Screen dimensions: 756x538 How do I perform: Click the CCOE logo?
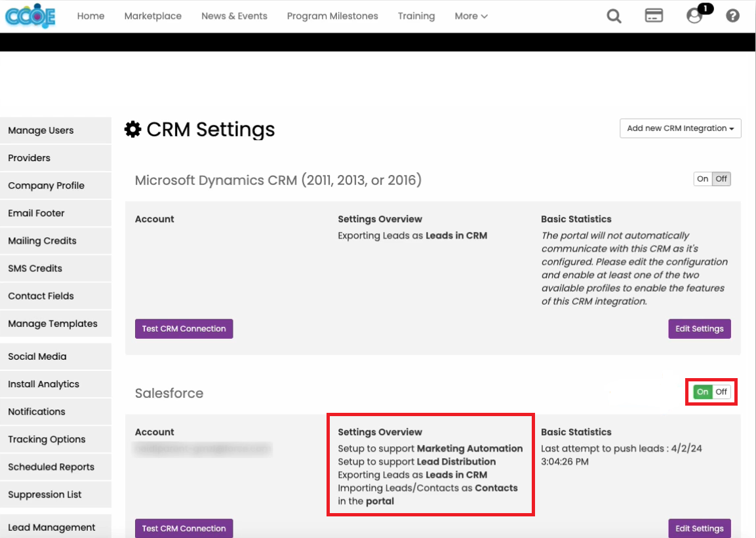point(30,15)
